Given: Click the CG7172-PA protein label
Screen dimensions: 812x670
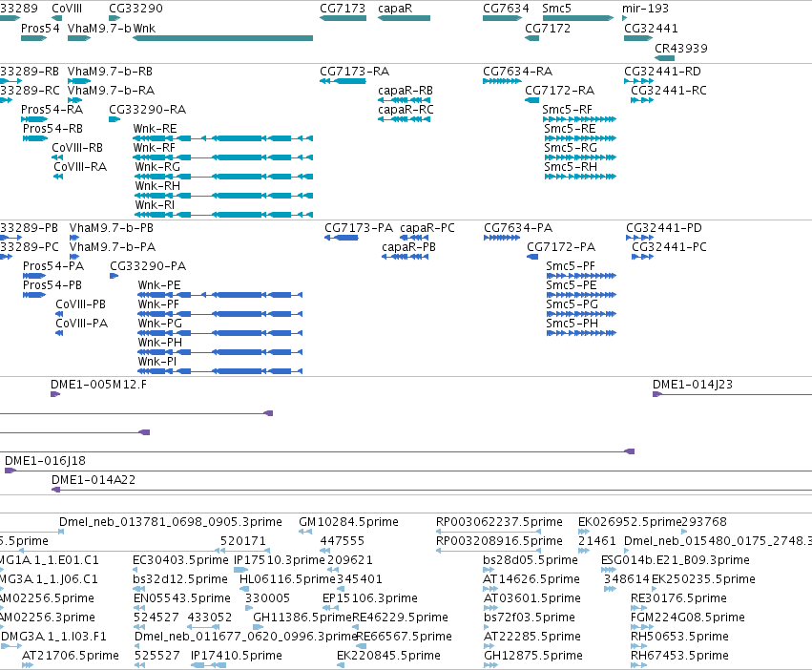Looking at the screenshot, I should coord(561,246).
